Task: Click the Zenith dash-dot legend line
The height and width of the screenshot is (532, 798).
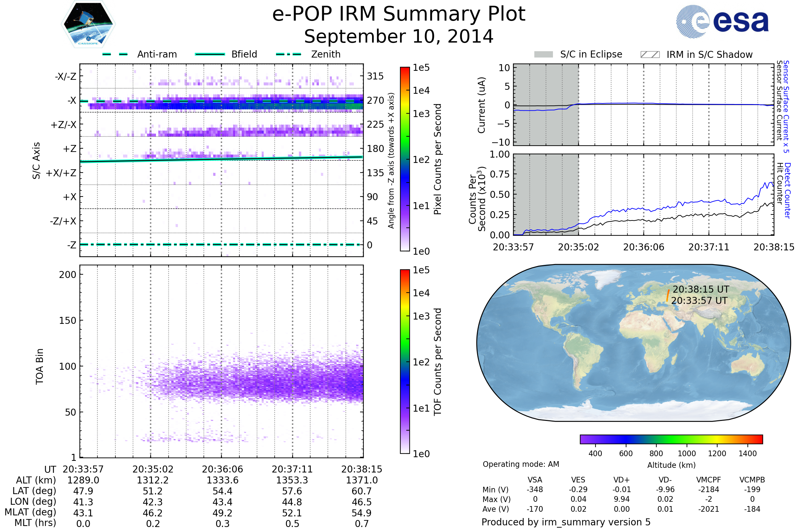Action: click(289, 54)
